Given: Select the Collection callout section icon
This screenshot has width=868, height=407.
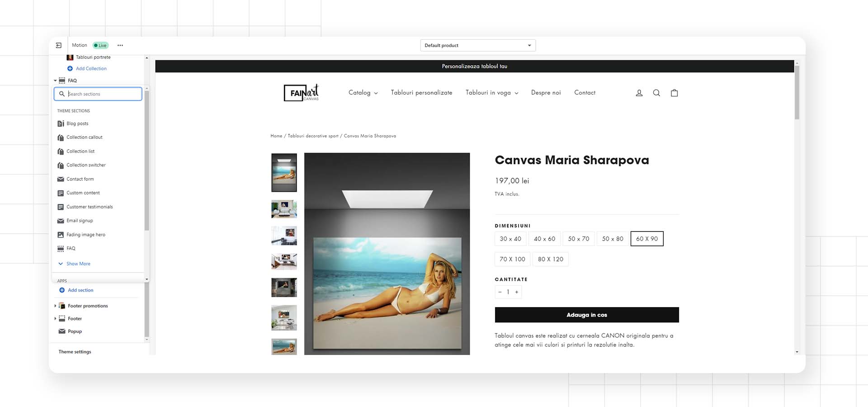Looking at the screenshot, I should coord(61,137).
